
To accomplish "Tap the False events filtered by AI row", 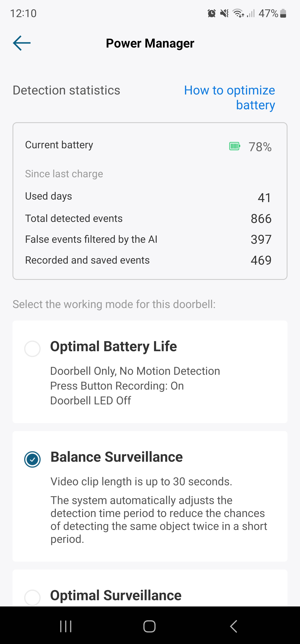I will (x=150, y=239).
